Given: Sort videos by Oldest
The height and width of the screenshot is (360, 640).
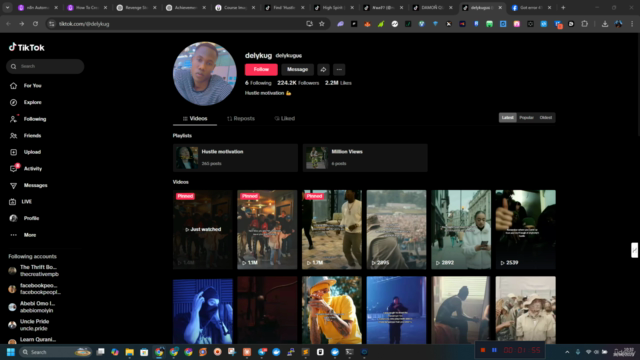Looking at the screenshot, I should click(546, 118).
